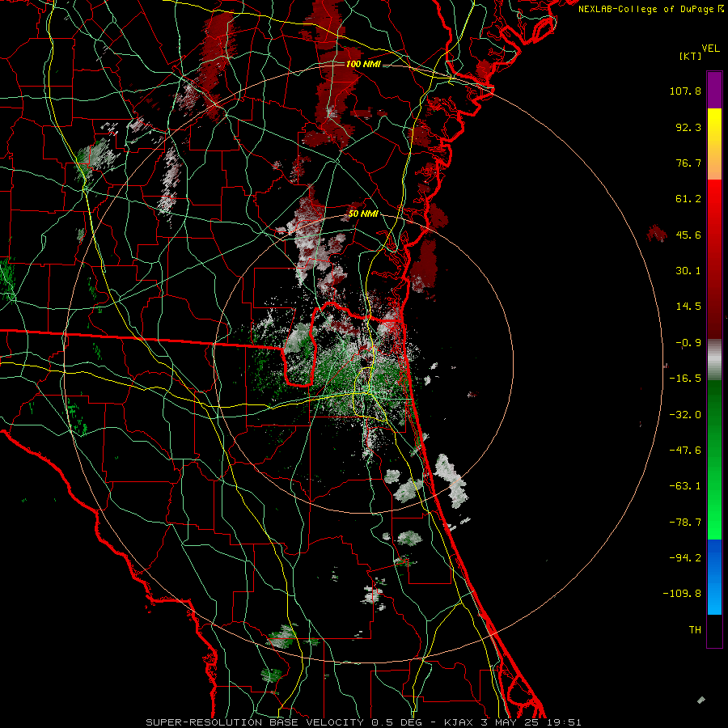Pick the 61.2 velocity label
The width and height of the screenshot is (728, 728).
click(688, 199)
